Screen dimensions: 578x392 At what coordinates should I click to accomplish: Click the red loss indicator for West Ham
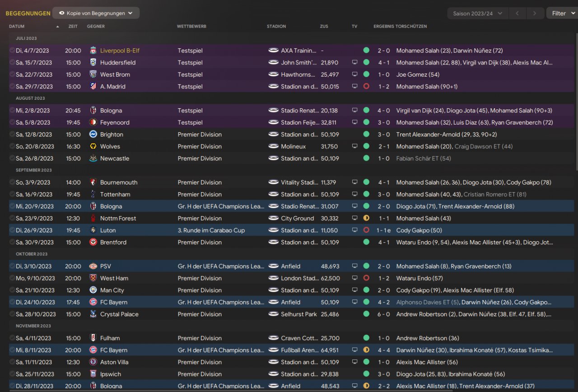pyautogui.click(x=366, y=278)
